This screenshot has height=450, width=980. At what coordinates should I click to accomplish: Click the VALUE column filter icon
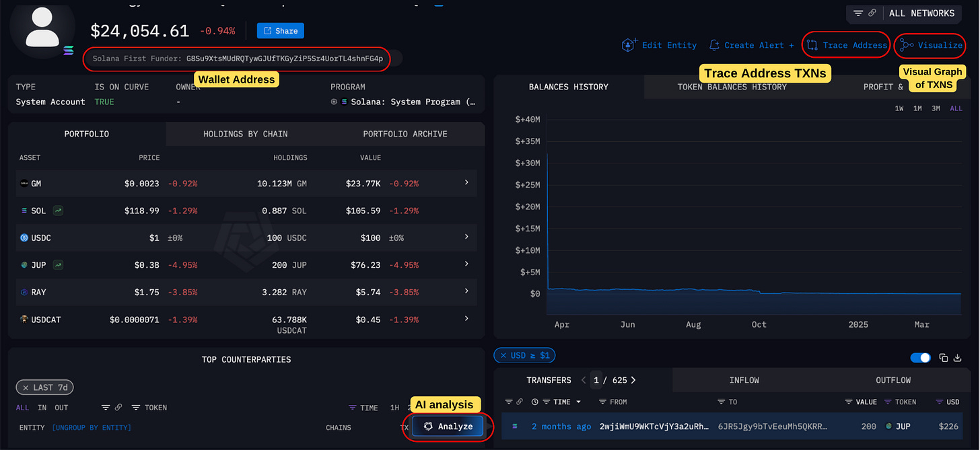pos(849,402)
